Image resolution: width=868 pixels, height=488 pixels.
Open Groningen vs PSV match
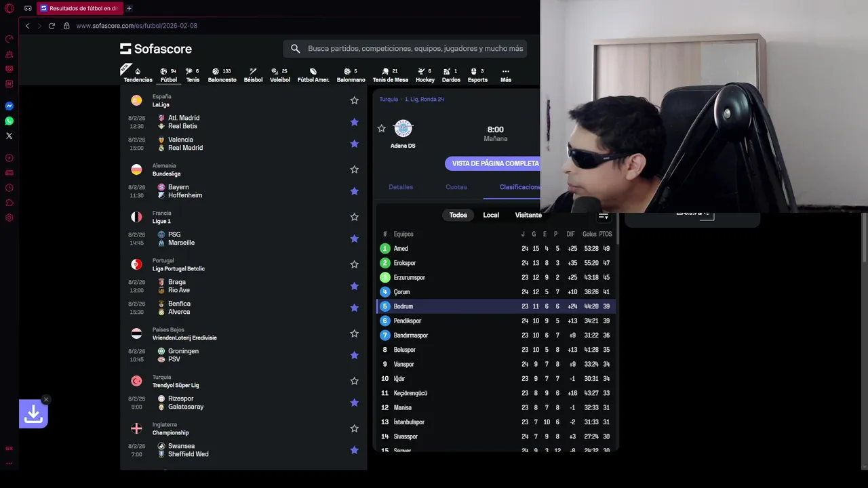(x=244, y=355)
